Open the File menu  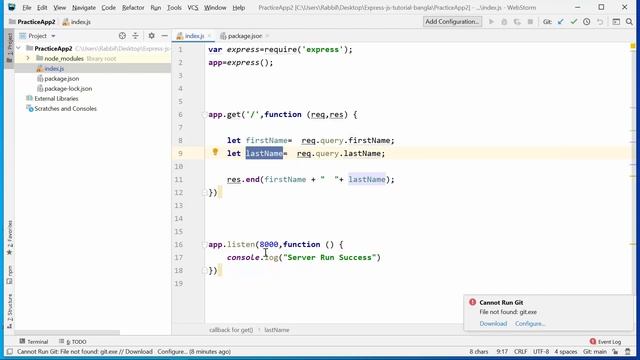(x=27, y=7)
